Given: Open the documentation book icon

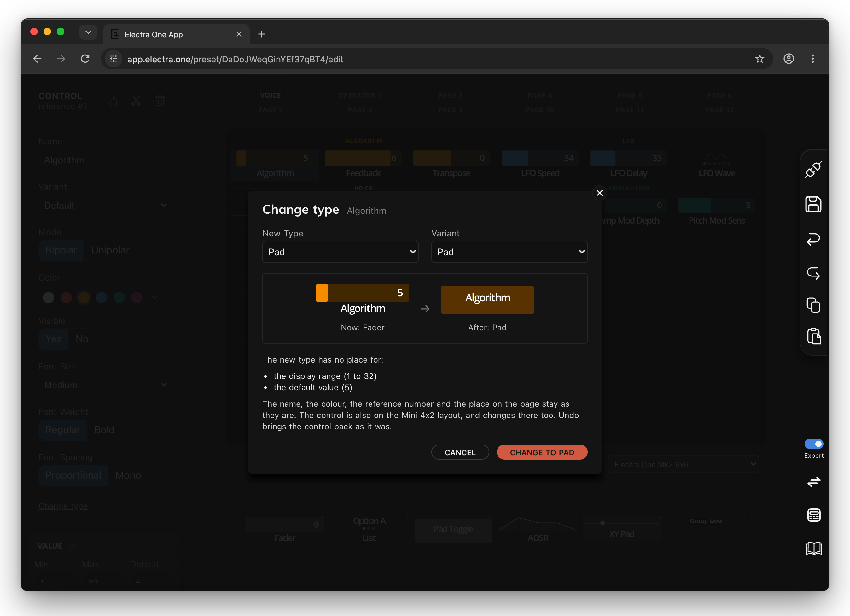Looking at the screenshot, I should point(814,548).
